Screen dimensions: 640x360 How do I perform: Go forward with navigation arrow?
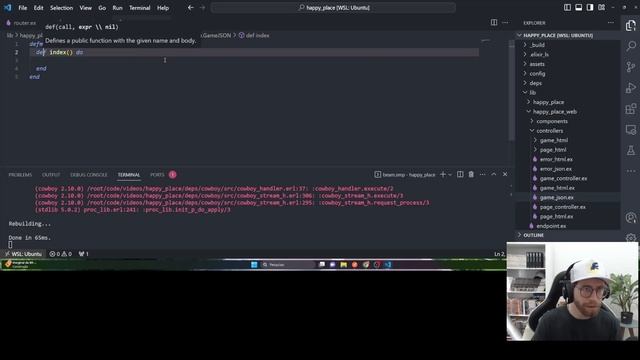[x=202, y=7]
